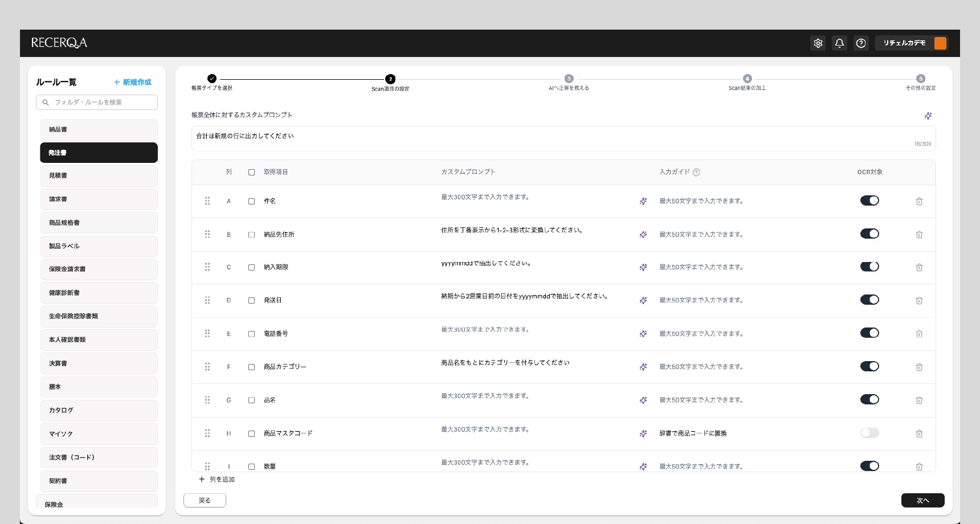Screen dimensions: 980x524
Task: Click the 入力ガイド help icon
Action: click(x=696, y=173)
